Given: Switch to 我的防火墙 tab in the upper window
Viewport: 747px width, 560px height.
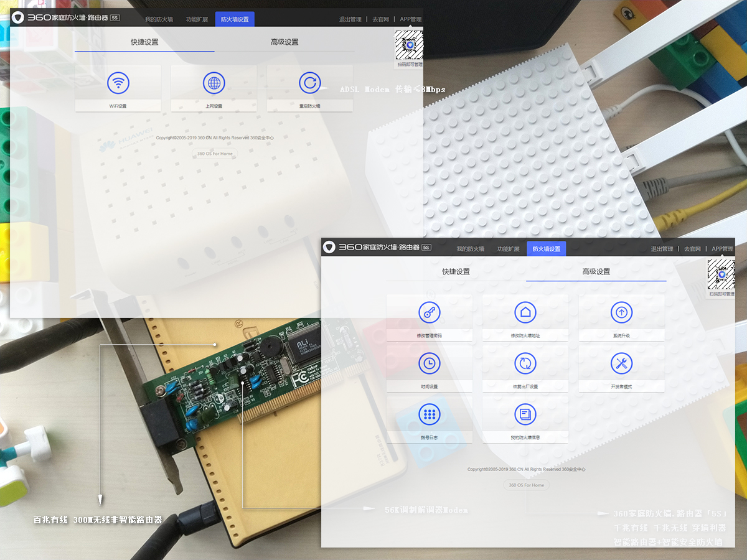Looking at the screenshot, I should [159, 19].
